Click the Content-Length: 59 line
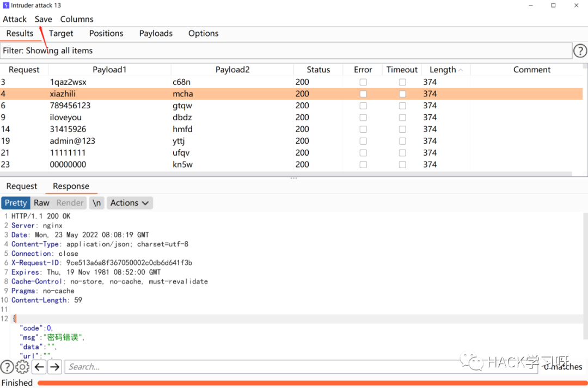Viewport: 588px width, 388px height. click(x=46, y=300)
